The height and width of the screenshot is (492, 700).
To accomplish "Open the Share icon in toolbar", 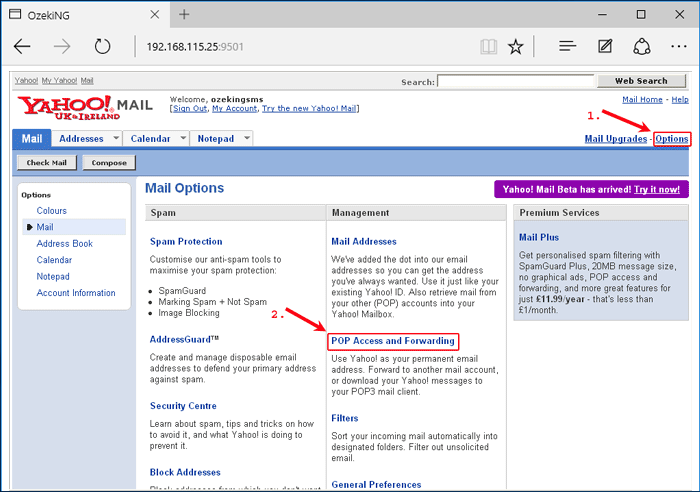I will [x=642, y=46].
